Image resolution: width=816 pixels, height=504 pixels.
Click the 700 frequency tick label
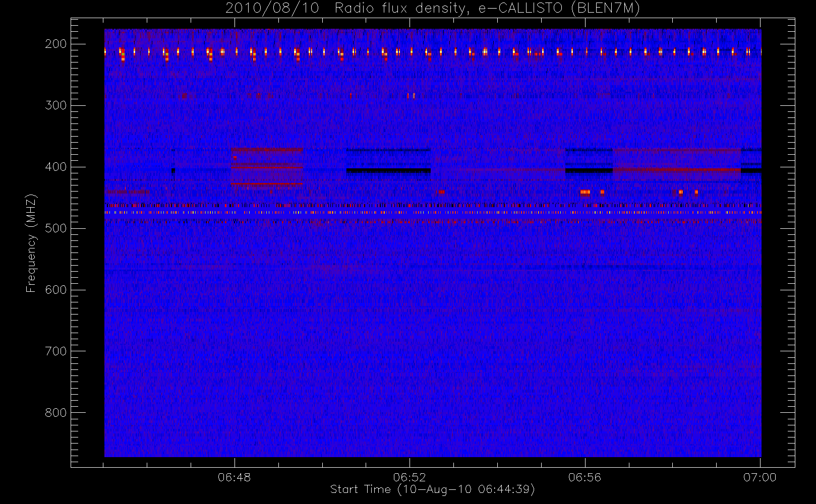click(56, 351)
